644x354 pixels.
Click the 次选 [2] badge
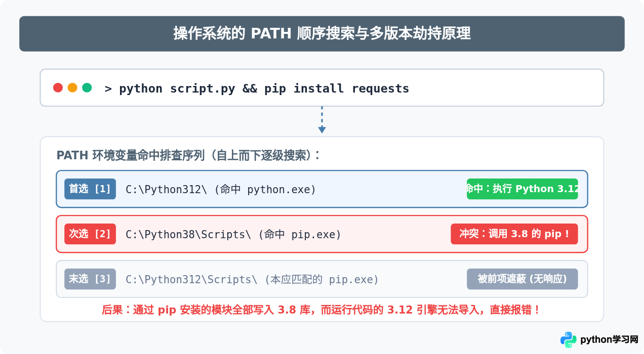pos(90,234)
